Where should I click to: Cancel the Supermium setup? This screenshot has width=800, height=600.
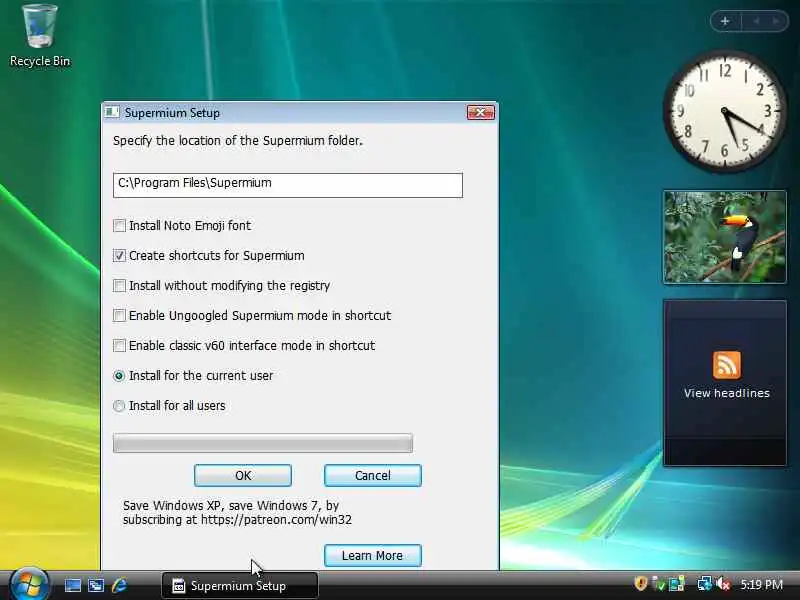tap(373, 476)
